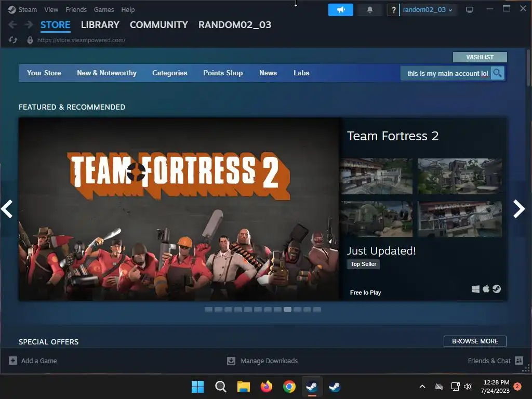The image size is (532, 399).
Task: Click the padlock security icon
Action: [x=30, y=40]
